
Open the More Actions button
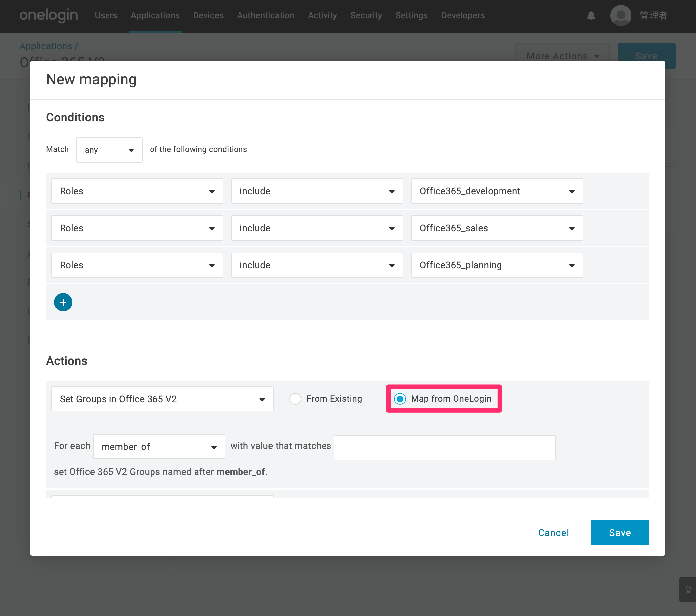(562, 56)
